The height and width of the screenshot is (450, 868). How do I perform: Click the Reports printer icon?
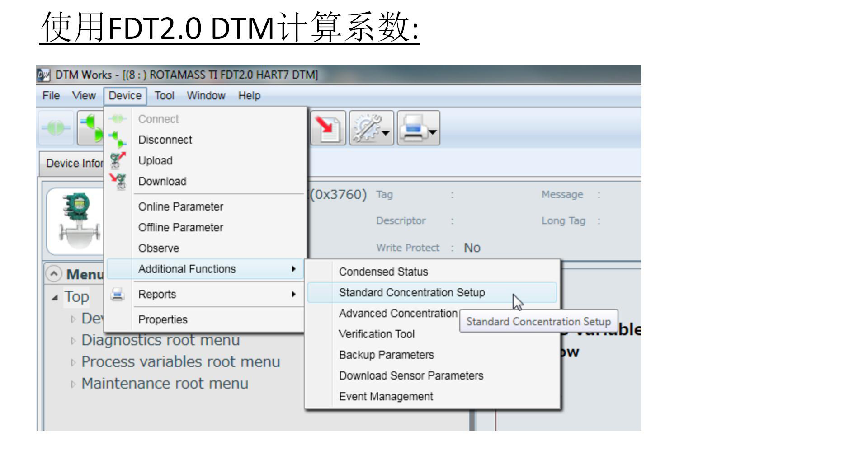tap(118, 294)
